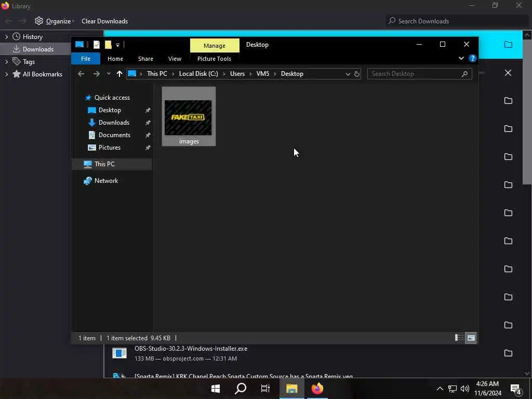Open Organize menu in Library window

pyautogui.click(x=55, y=21)
